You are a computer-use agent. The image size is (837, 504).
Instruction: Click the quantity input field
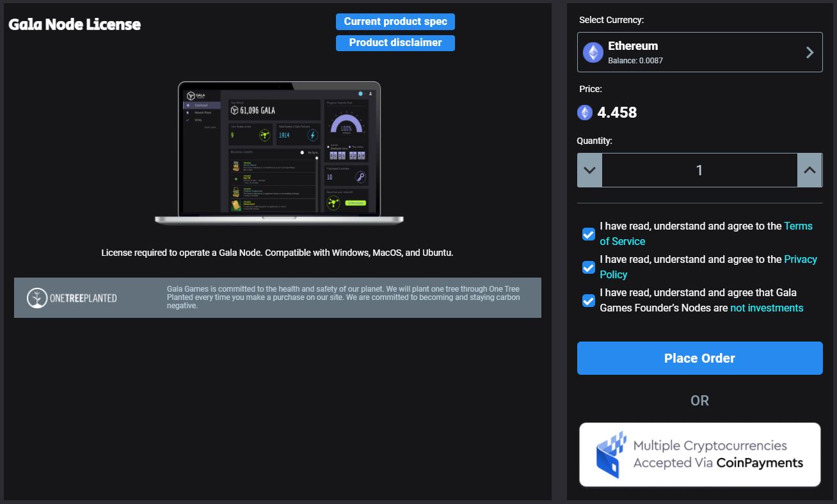[x=699, y=170]
